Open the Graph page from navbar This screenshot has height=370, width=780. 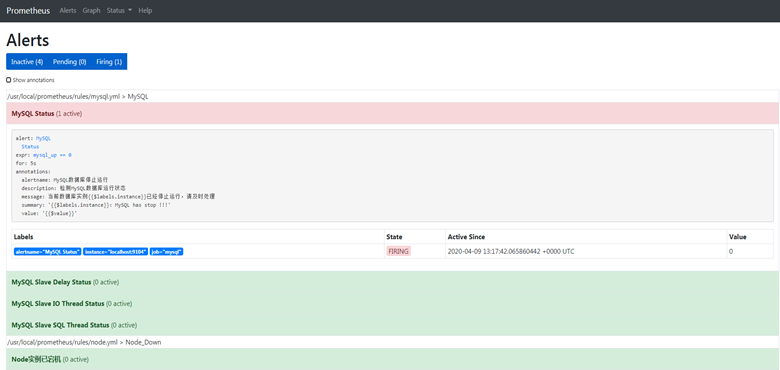coord(92,10)
